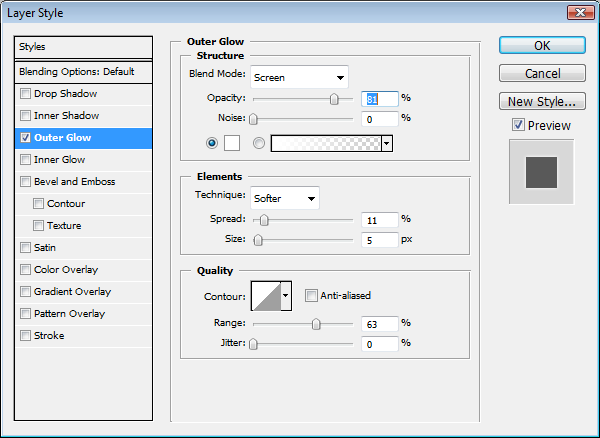Open the white glow color swatch
This screenshot has width=600, height=438.
[232, 143]
